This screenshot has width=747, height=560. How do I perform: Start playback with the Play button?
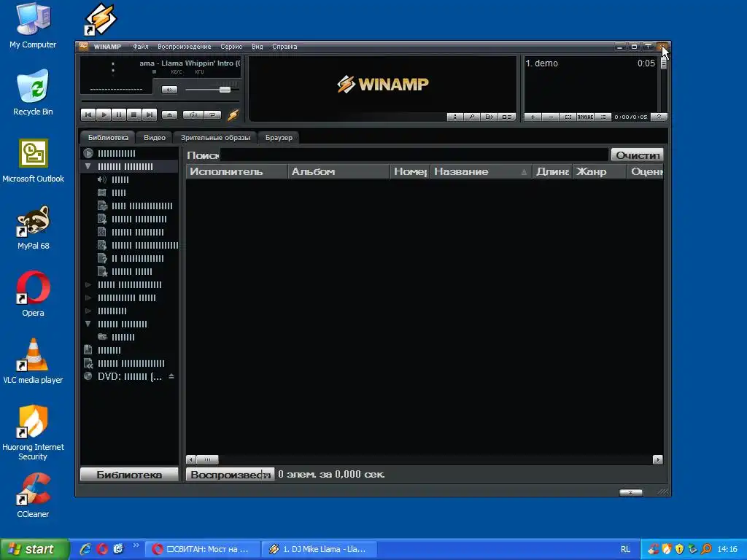coord(104,114)
